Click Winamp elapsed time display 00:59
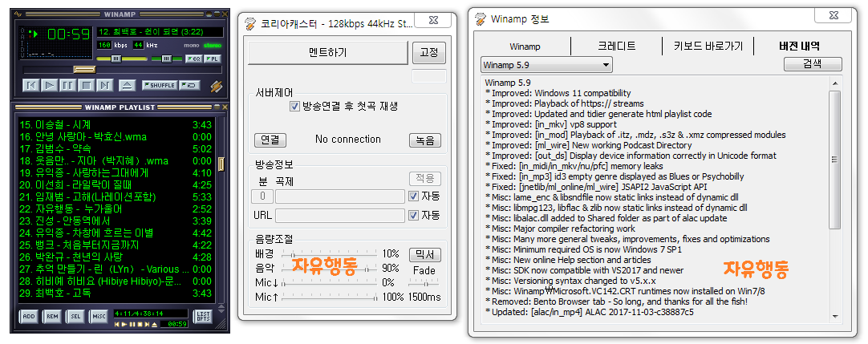The height and width of the screenshot is (344, 868). point(69,34)
